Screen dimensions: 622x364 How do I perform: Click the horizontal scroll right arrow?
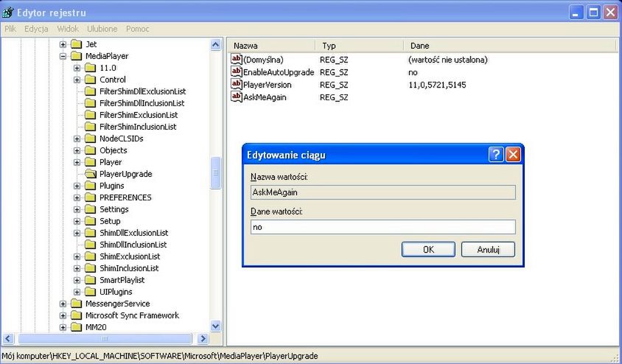[x=203, y=339]
